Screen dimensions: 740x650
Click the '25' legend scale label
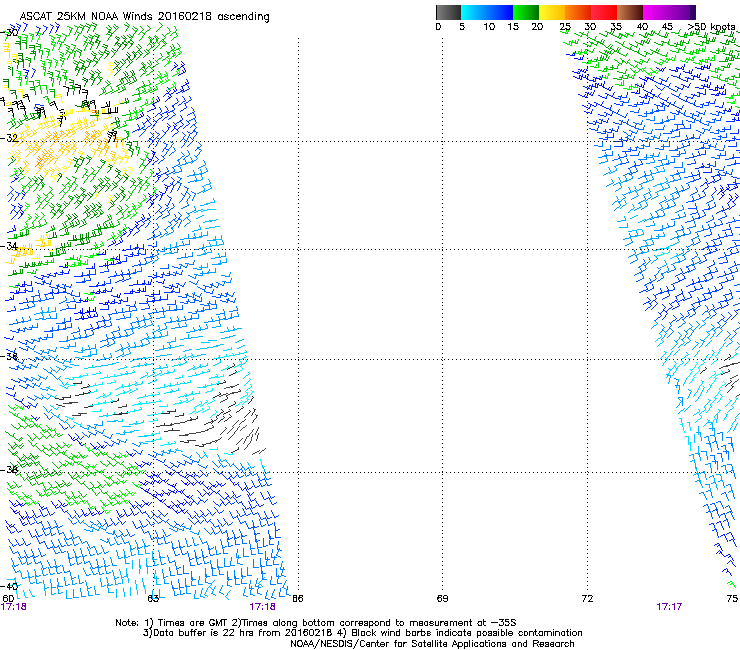coord(565,27)
